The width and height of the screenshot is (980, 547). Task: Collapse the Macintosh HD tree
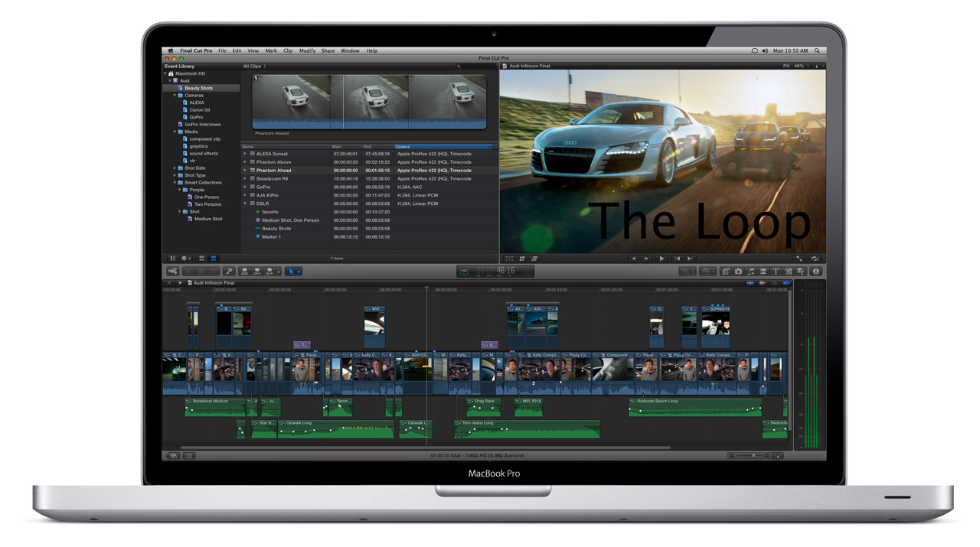165,73
